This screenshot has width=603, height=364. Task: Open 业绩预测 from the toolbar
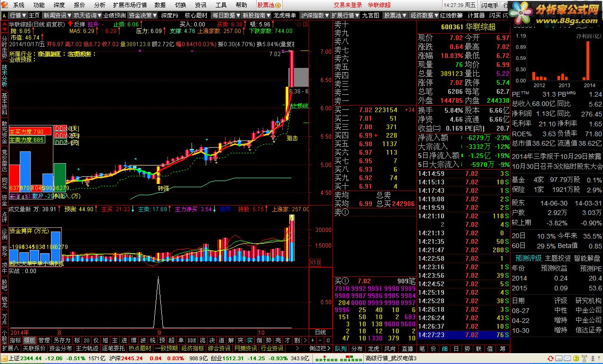pyautogui.click(x=114, y=15)
